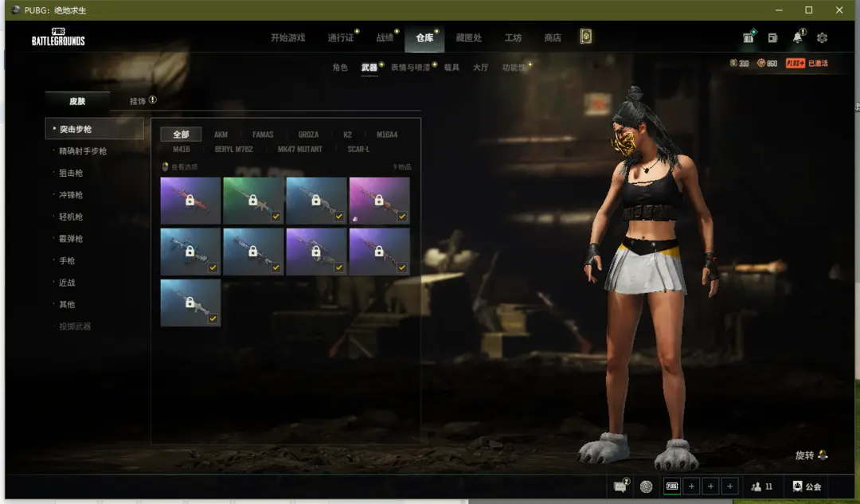Switch to the 角色 sub-tab
Image resolution: width=860 pixels, height=504 pixels.
tap(340, 67)
